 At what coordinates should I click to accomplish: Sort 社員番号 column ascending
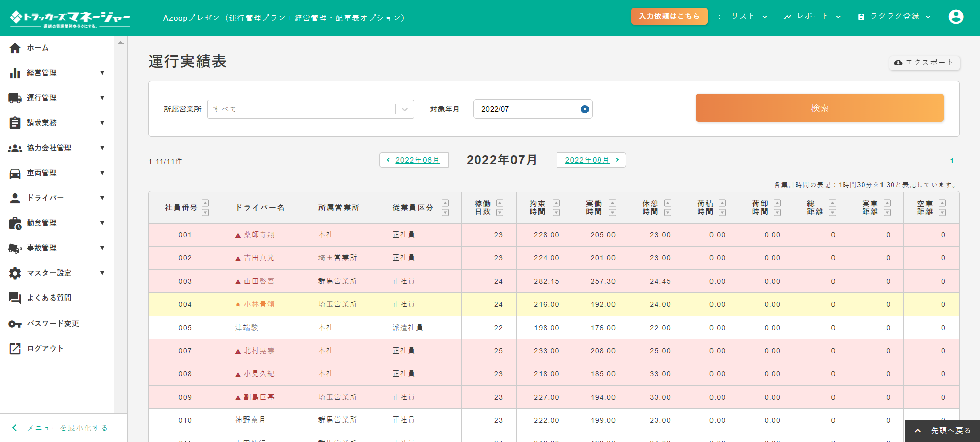point(205,203)
